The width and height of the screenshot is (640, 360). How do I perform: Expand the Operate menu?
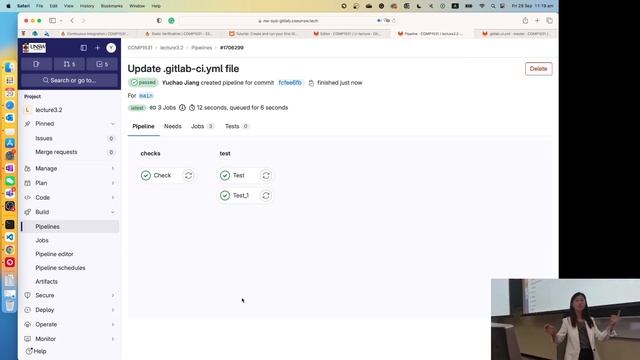pos(69,324)
